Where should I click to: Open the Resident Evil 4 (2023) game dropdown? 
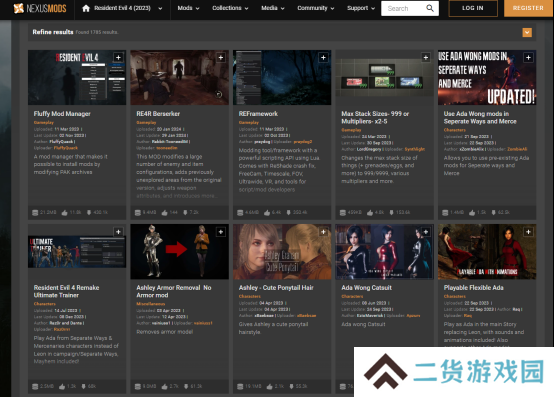click(x=160, y=8)
